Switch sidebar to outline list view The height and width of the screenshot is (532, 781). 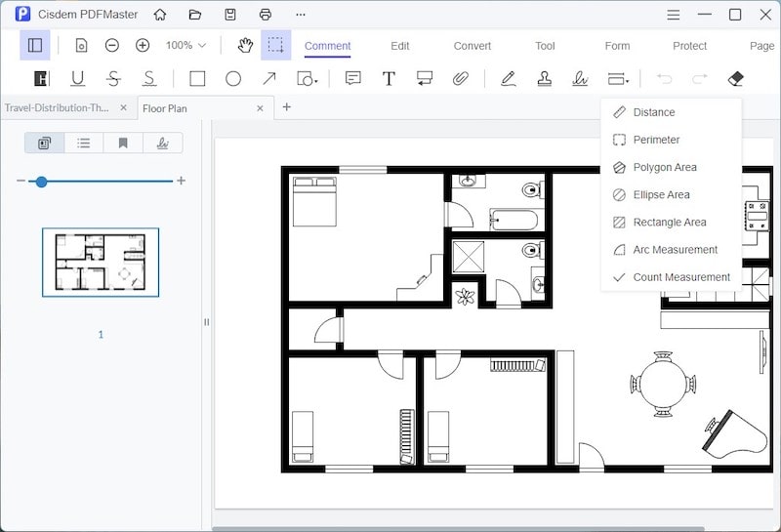pyautogui.click(x=84, y=143)
